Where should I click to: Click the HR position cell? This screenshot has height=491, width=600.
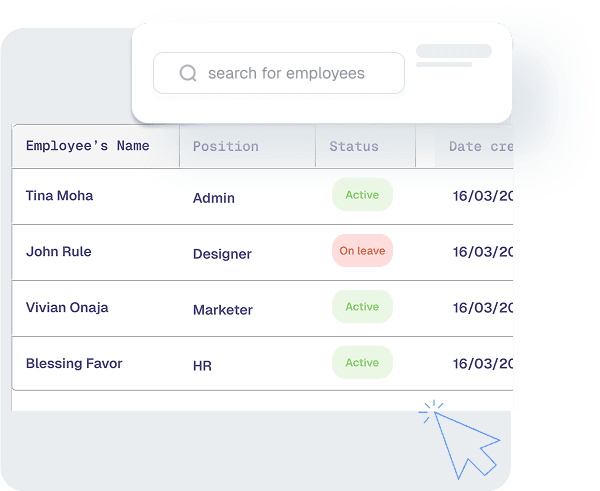202,366
